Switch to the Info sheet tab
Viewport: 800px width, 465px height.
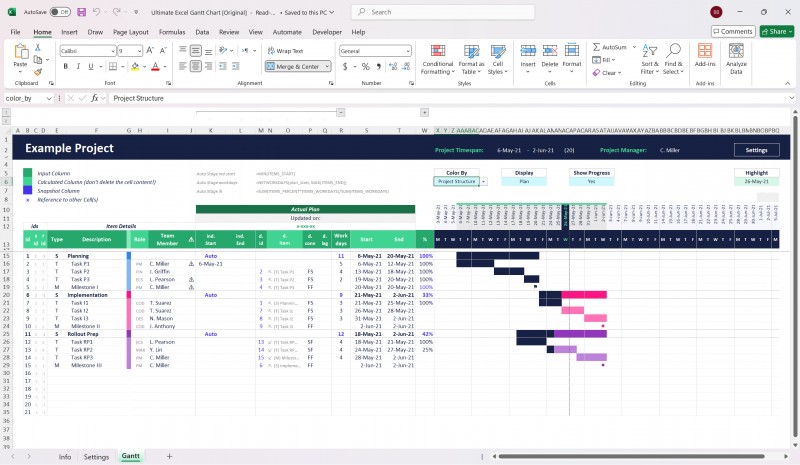(65, 457)
